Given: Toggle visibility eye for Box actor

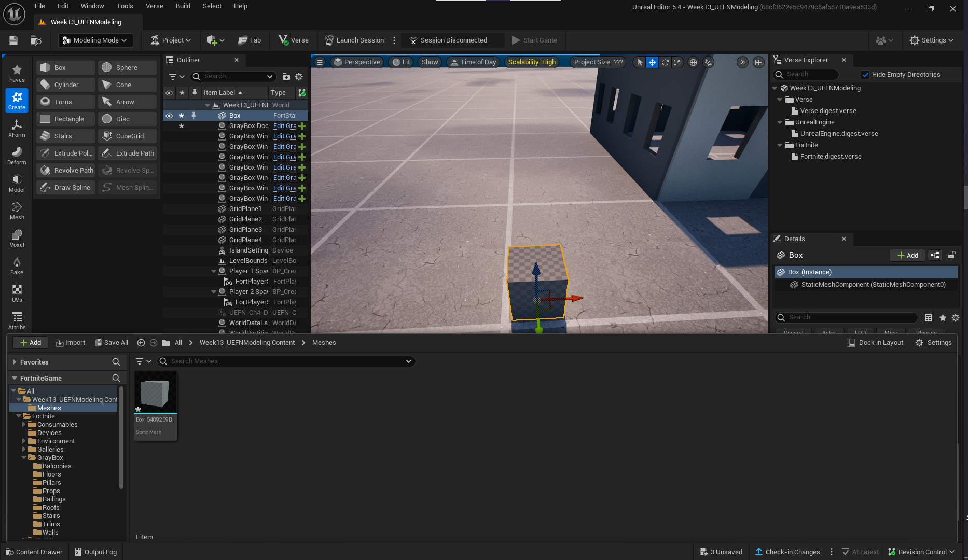Looking at the screenshot, I should [x=169, y=116].
